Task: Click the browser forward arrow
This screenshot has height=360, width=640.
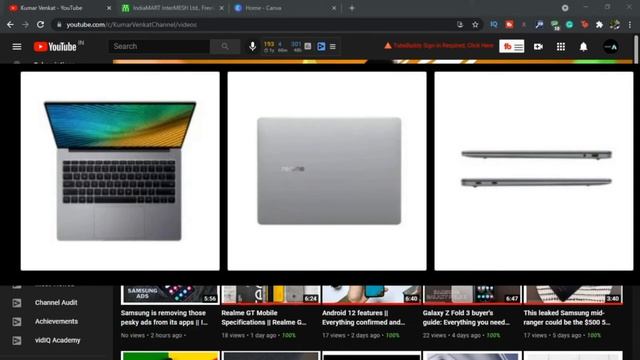Action: coord(25,24)
